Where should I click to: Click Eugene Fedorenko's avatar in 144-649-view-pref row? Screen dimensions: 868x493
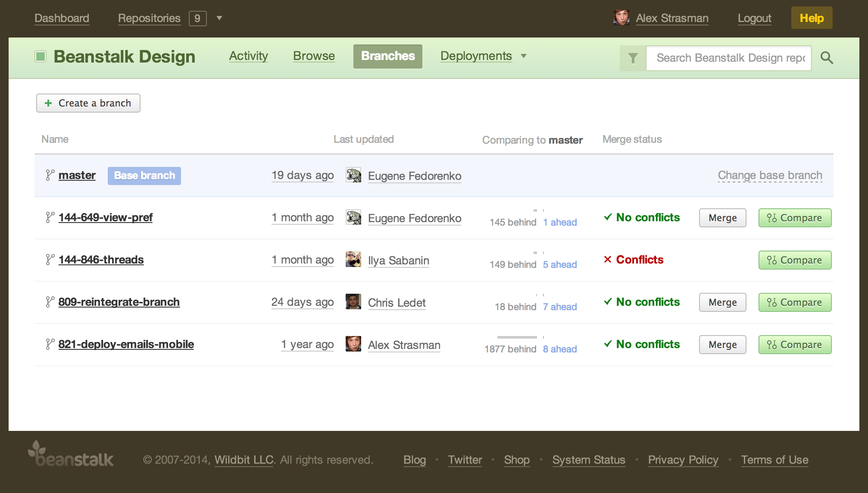pyautogui.click(x=353, y=217)
